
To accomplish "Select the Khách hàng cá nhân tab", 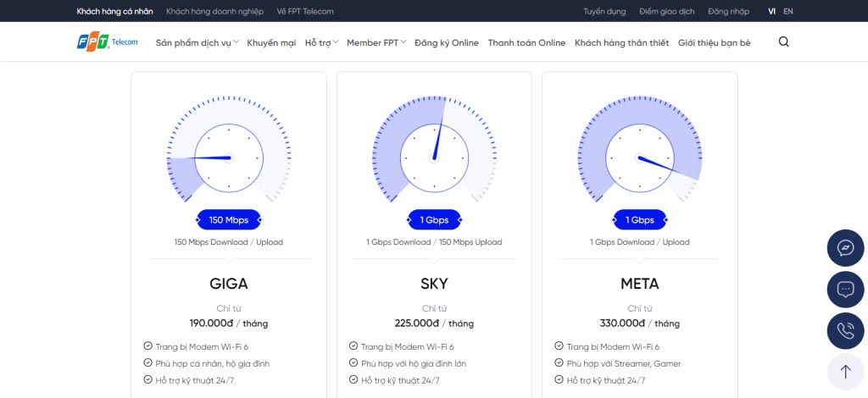I will [114, 11].
